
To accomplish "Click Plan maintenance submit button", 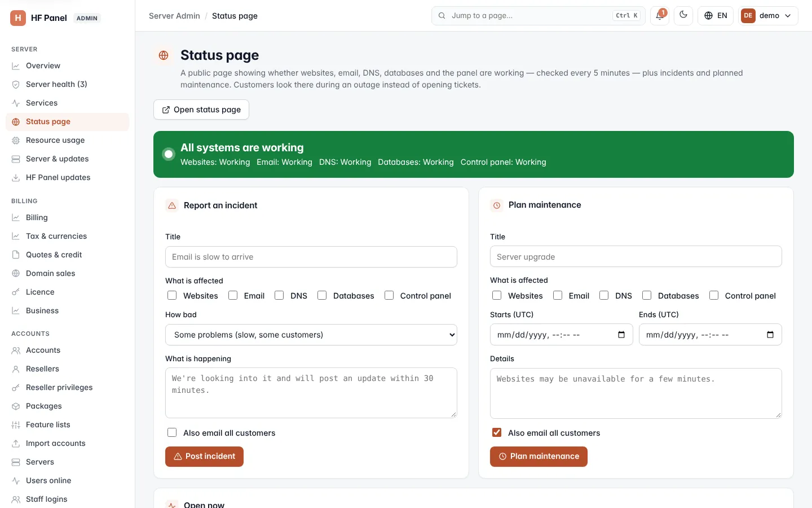I will pos(539,457).
